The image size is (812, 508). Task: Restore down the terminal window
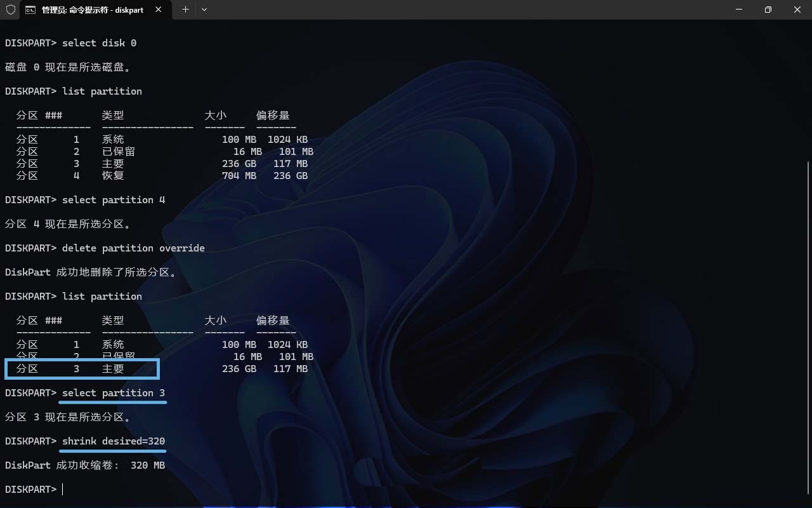[768, 10]
